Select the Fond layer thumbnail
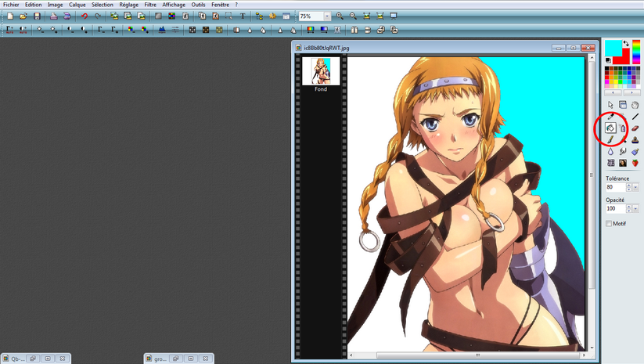 321,71
